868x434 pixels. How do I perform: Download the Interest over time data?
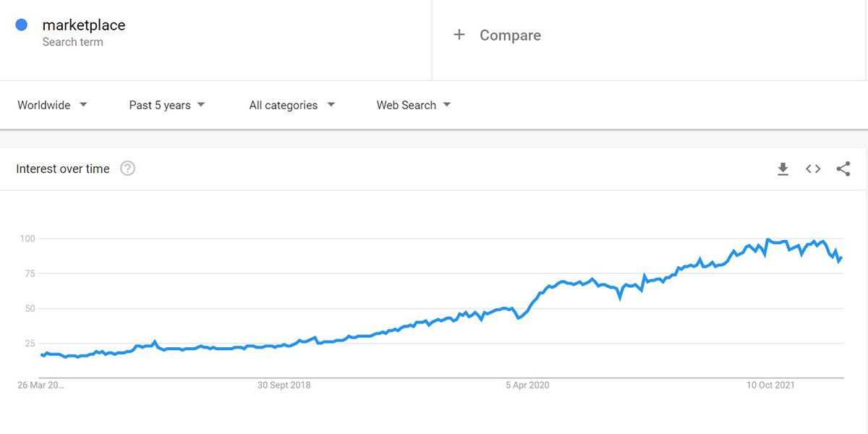tap(783, 169)
